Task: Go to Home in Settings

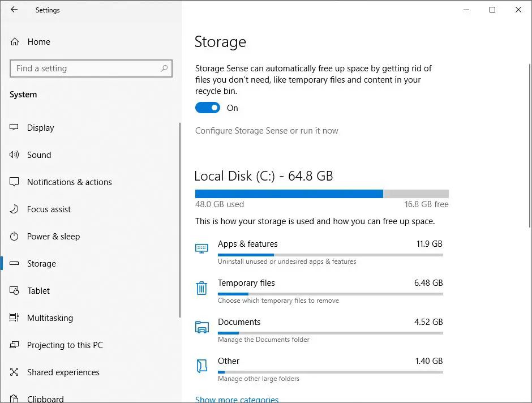Action: pyautogui.click(x=38, y=42)
